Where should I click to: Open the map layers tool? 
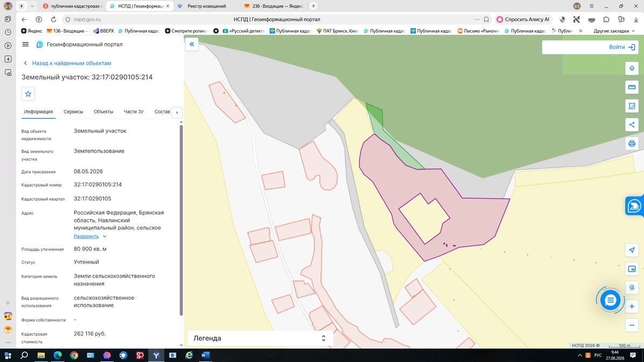(632, 68)
